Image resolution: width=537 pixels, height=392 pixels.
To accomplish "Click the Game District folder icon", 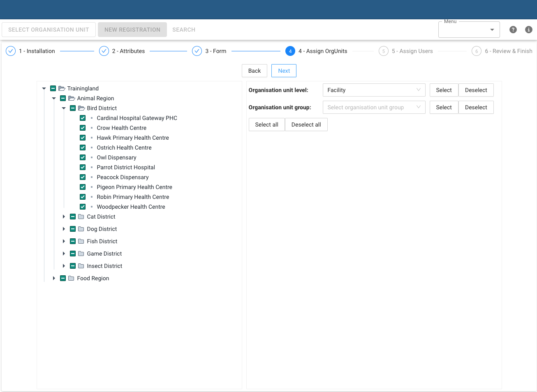I will [81, 254].
